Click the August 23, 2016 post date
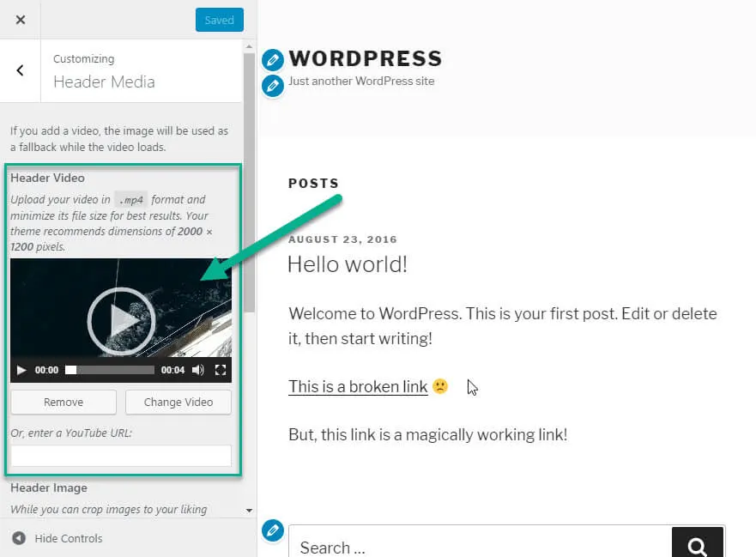Viewport: 756px width, 557px height. point(342,239)
